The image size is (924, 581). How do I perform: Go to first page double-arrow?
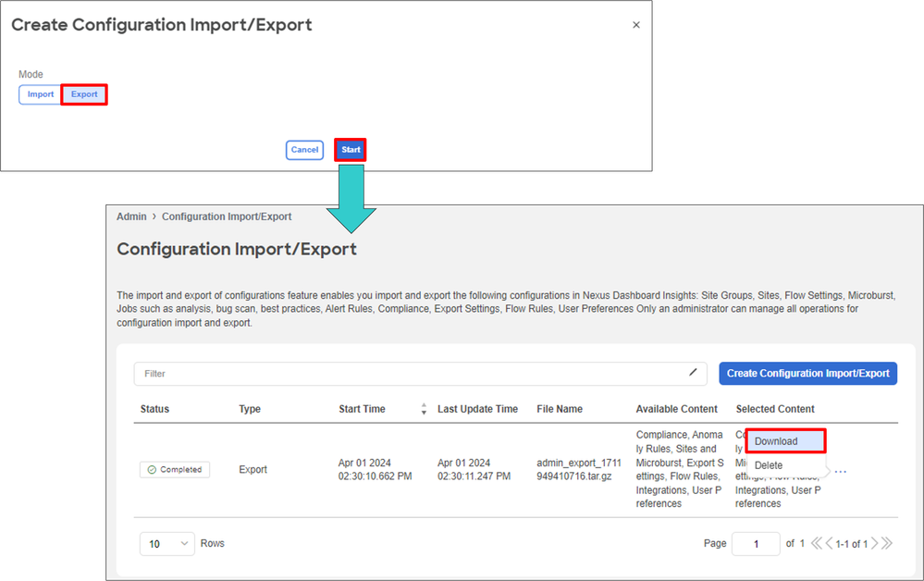pyautogui.click(x=816, y=543)
